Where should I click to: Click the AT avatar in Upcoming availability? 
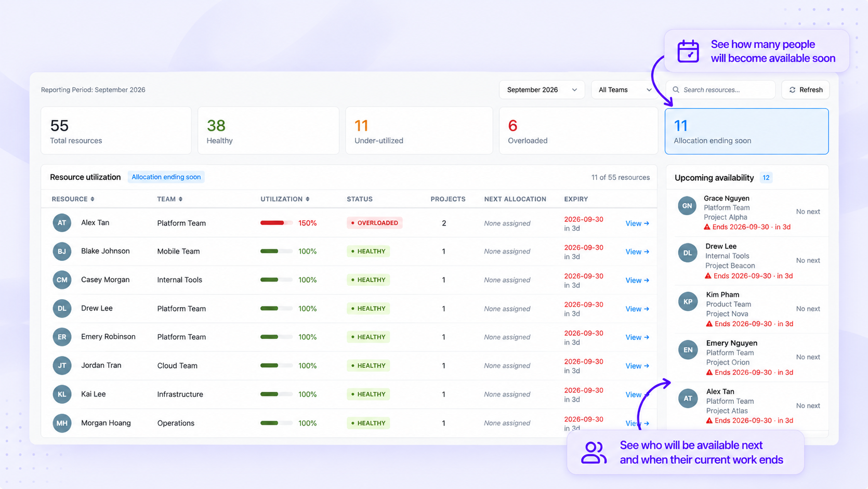coord(688,399)
